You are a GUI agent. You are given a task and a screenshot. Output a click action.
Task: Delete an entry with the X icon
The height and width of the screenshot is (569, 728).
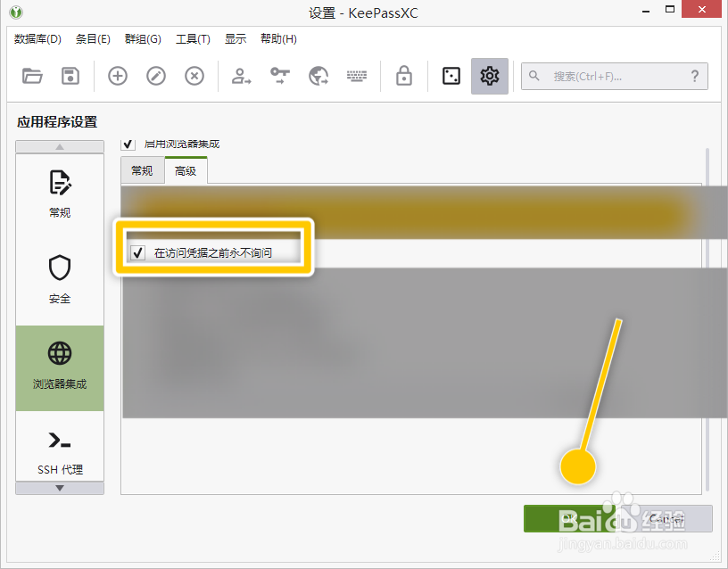click(194, 76)
